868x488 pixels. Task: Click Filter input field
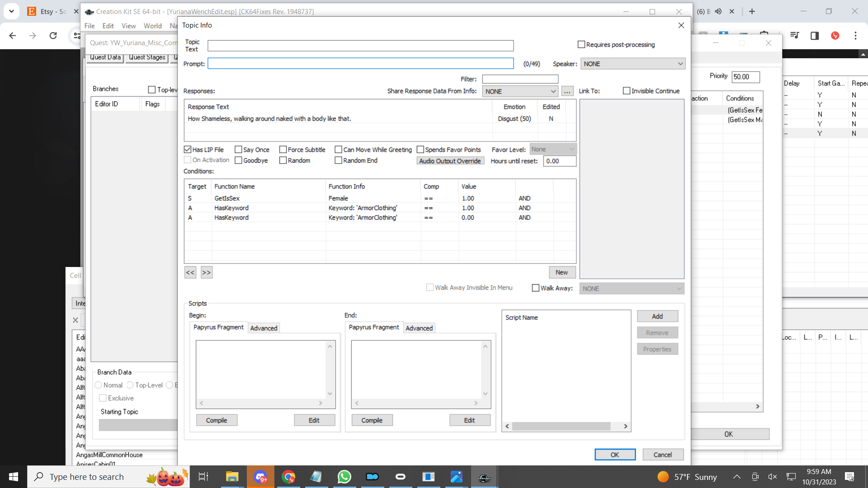click(x=520, y=79)
